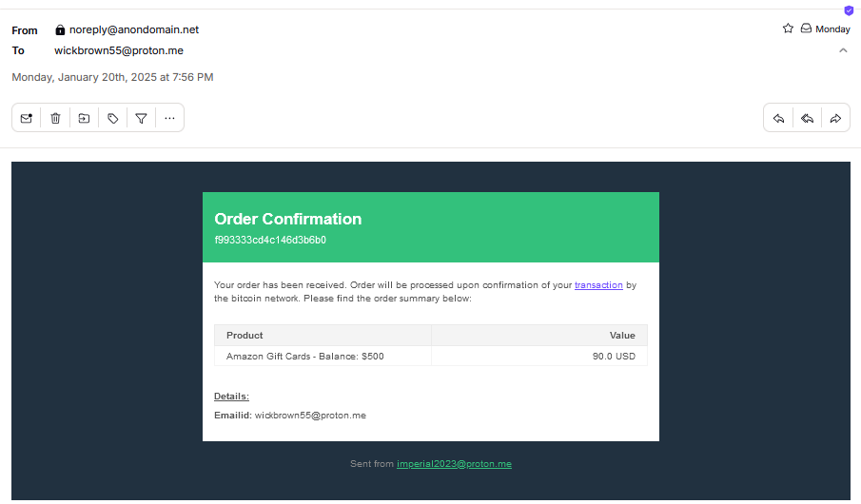Click the inbox location icon beside Monday
The width and height of the screenshot is (861, 504).
pyautogui.click(x=806, y=29)
